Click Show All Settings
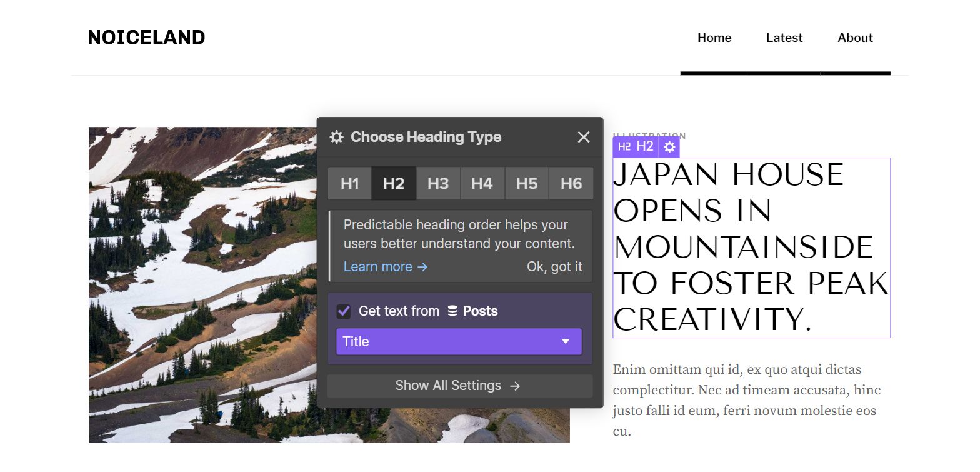The image size is (980, 472). coord(459,386)
